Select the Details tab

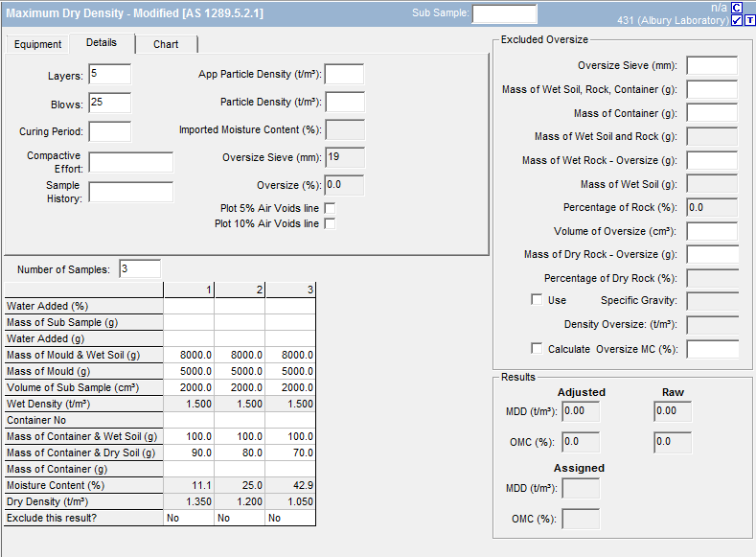[102, 43]
